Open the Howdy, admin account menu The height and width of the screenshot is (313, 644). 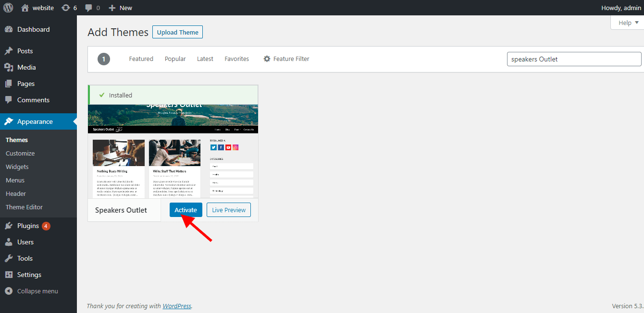point(621,8)
